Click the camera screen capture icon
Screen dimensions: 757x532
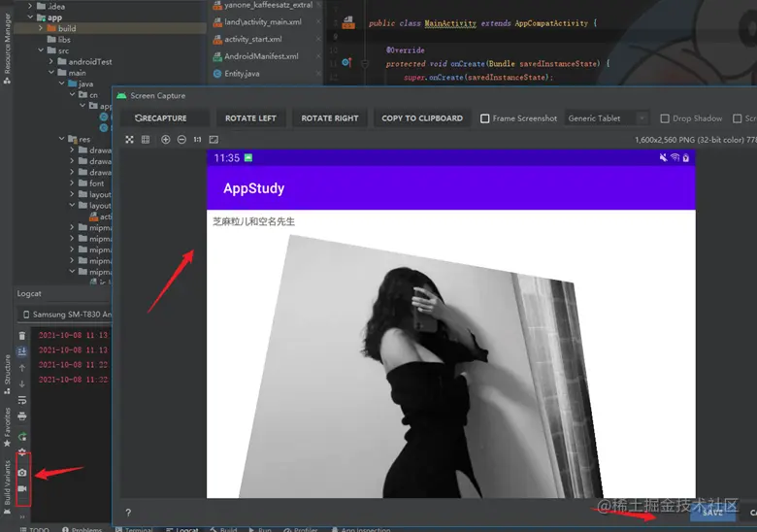[x=22, y=473]
